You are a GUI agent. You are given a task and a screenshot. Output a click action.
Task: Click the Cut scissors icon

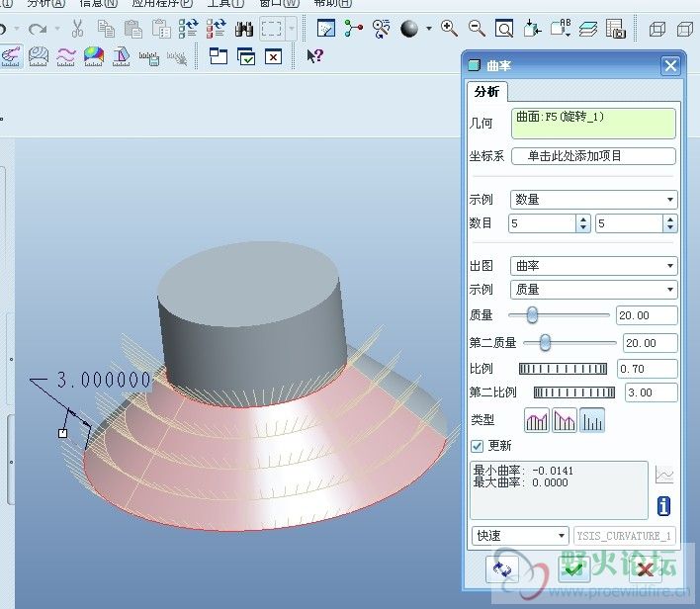coord(78,28)
